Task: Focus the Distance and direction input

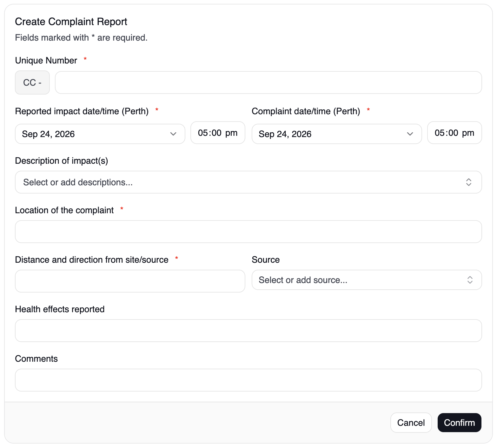Action: (x=130, y=281)
